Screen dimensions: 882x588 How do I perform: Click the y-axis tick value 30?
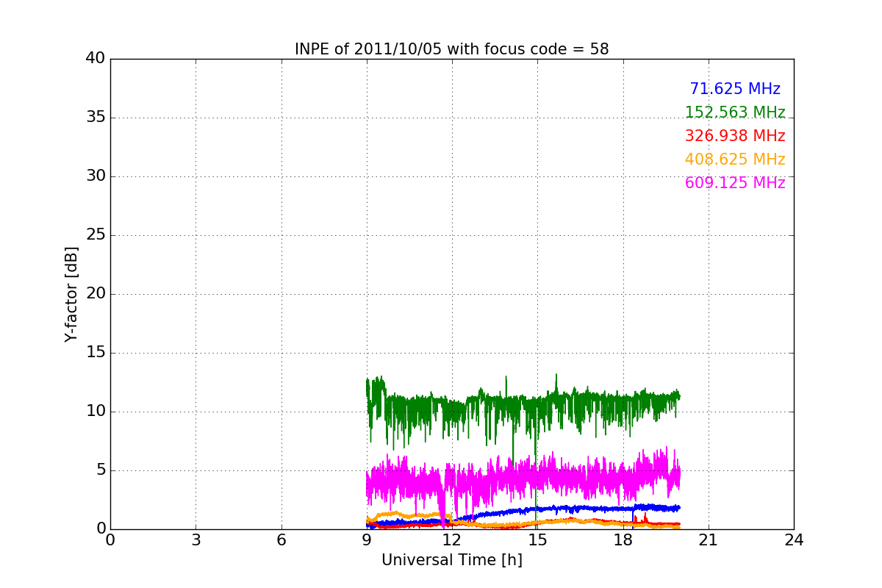(96, 176)
